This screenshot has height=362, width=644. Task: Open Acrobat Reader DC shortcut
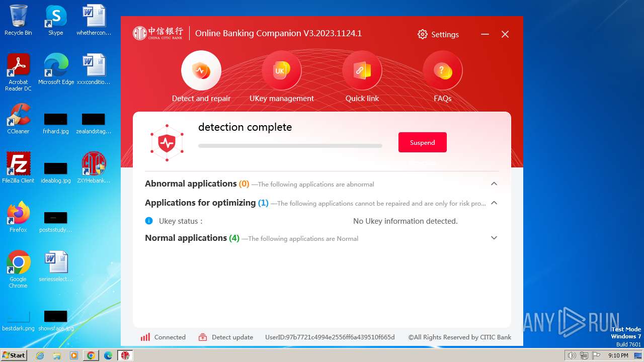point(18,72)
